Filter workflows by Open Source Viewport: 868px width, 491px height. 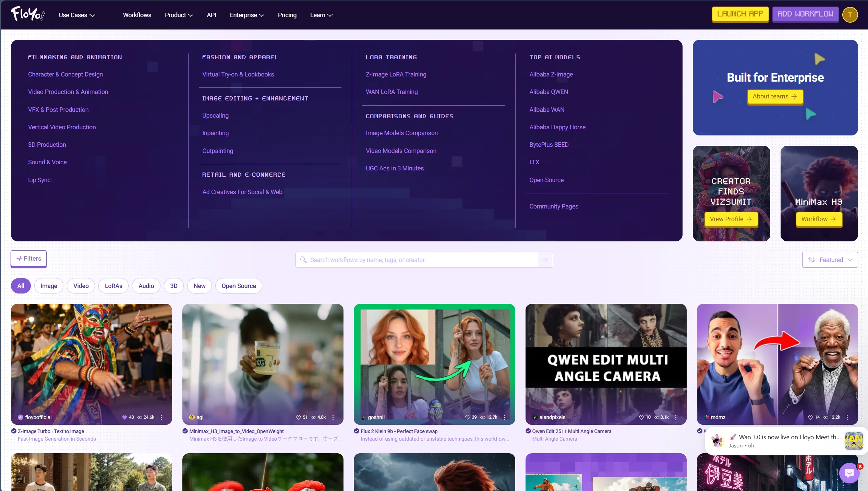point(239,286)
